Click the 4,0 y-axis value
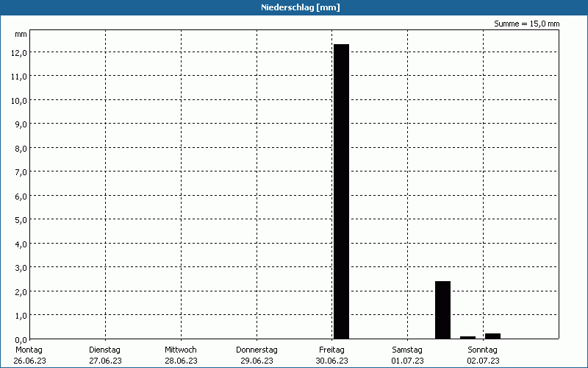The width and height of the screenshot is (588, 368). [x=21, y=244]
